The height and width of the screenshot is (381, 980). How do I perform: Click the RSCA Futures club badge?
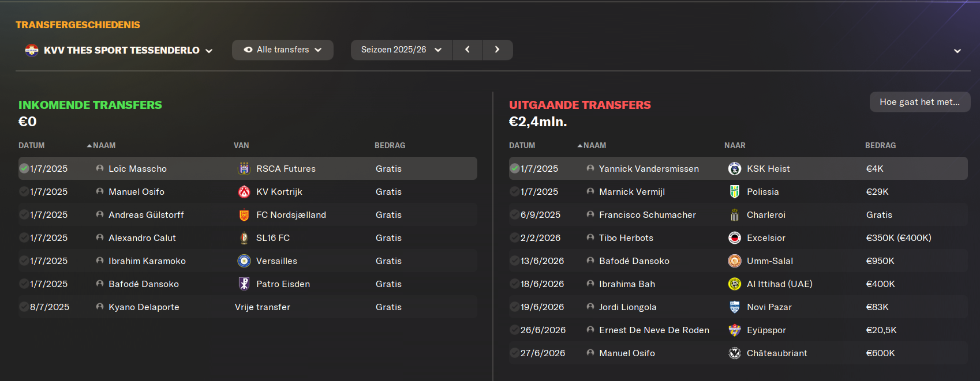244,168
